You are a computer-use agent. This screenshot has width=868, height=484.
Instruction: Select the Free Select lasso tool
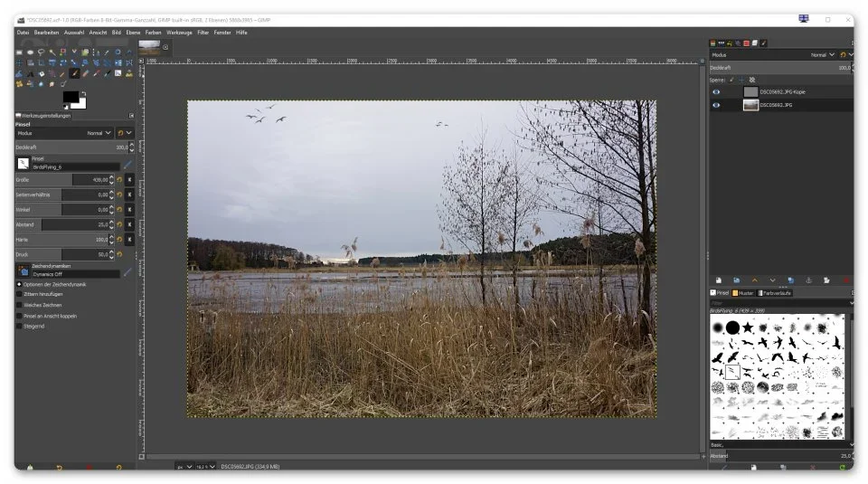coord(41,52)
